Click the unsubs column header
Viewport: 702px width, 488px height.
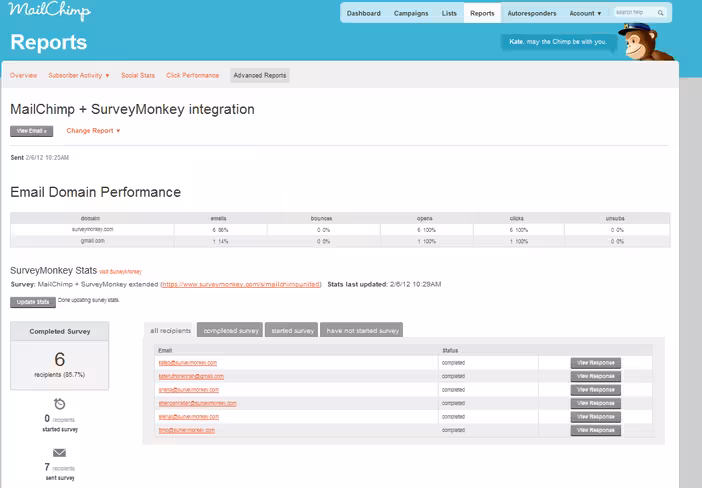tap(615, 218)
